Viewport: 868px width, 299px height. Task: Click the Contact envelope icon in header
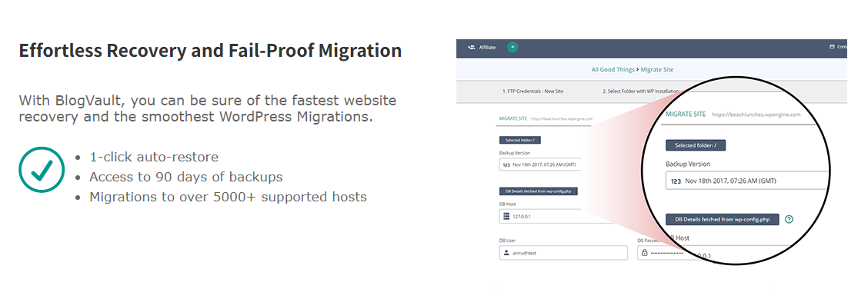(x=832, y=47)
